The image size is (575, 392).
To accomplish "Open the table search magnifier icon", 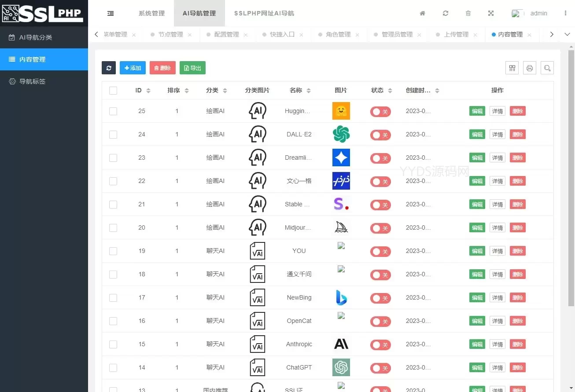I will [x=547, y=68].
